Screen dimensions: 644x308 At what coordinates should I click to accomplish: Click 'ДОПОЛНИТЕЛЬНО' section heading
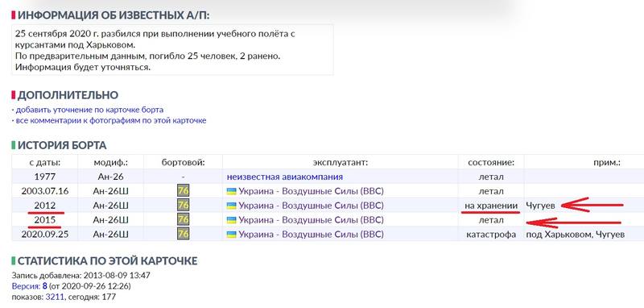(x=68, y=95)
